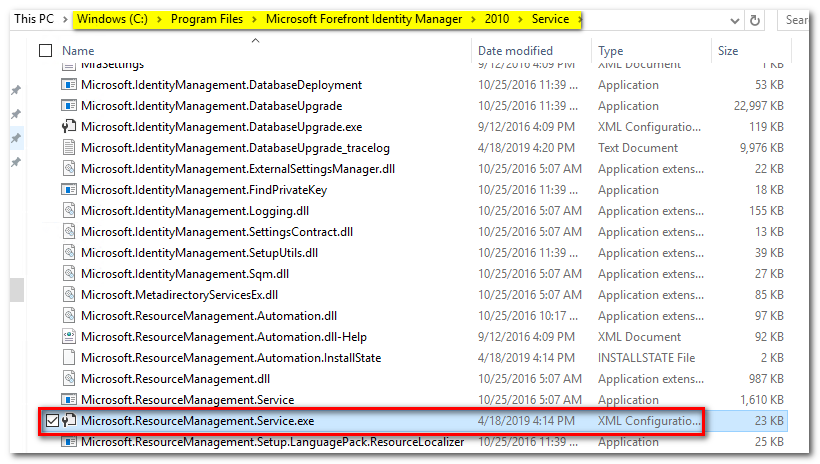
Task: Open the address bar history dropdown
Action: tap(735, 20)
